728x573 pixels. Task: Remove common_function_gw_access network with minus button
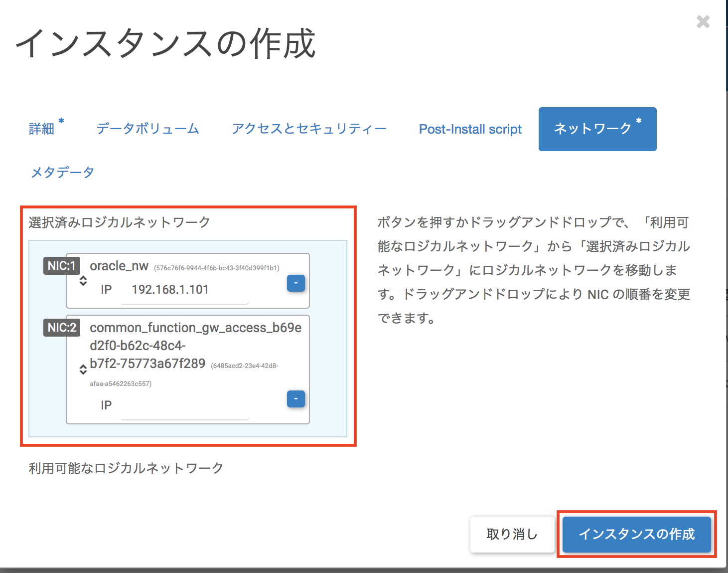[x=295, y=399]
